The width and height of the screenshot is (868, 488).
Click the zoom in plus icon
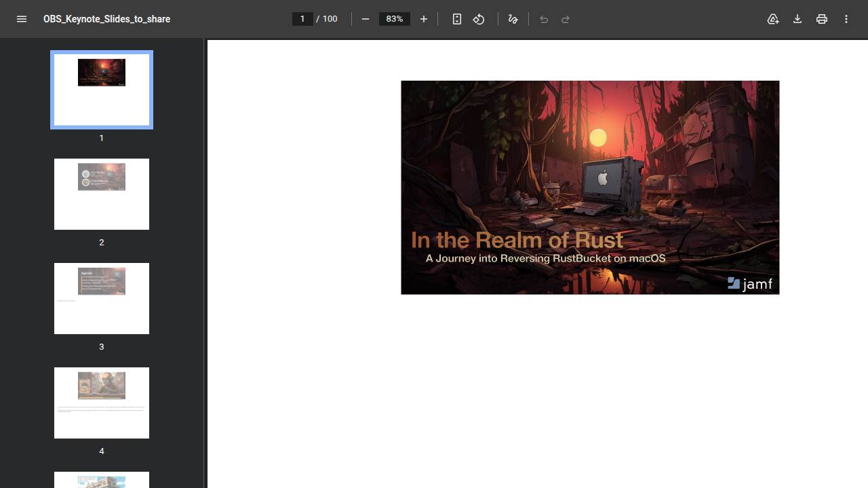(x=424, y=19)
